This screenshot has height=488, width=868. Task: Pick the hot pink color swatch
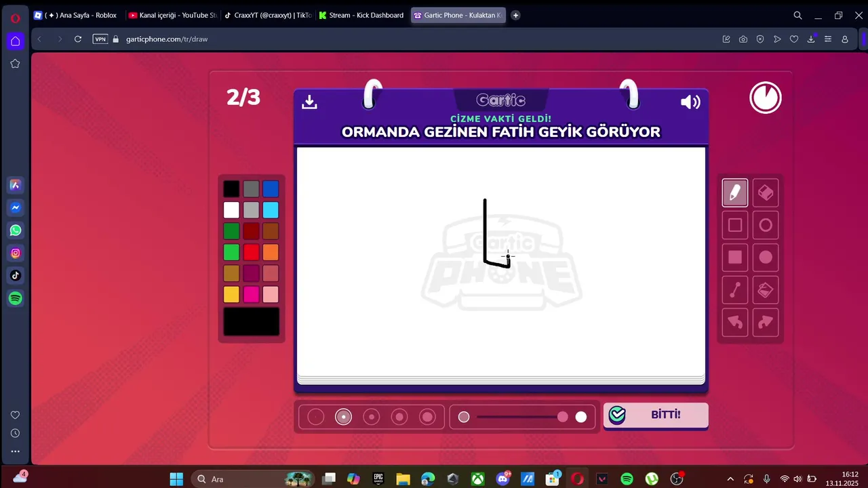(x=251, y=294)
